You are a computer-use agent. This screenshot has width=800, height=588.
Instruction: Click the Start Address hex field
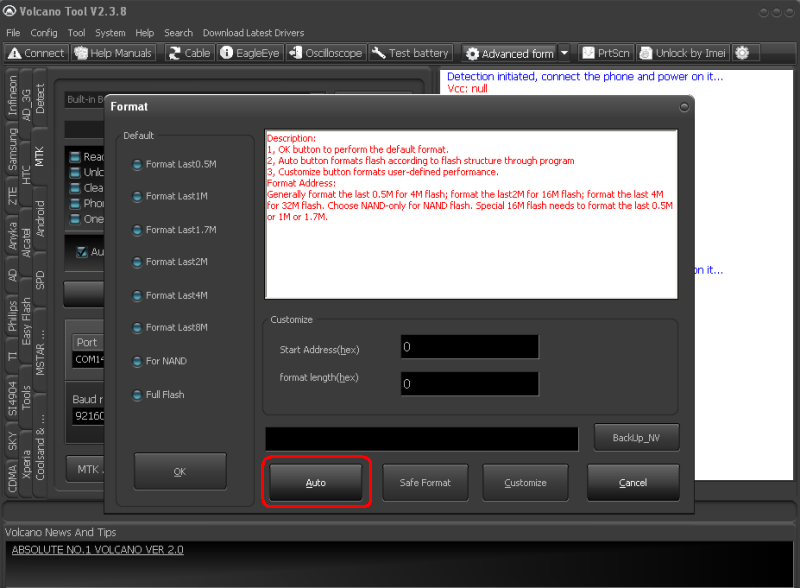click(468, 347)
